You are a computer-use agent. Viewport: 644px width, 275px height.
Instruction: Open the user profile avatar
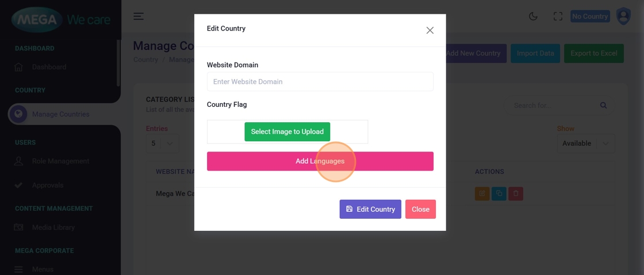pos(623,16)
